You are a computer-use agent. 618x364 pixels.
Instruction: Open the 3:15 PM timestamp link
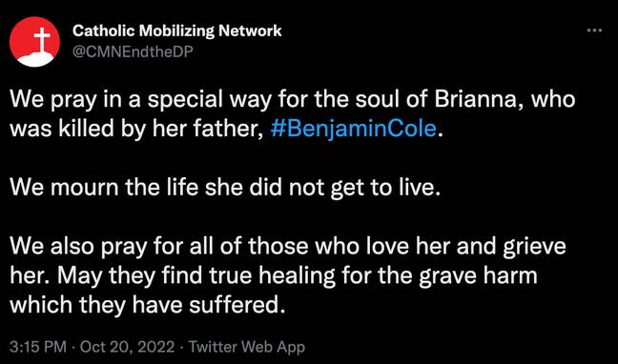tap(38, 347)
